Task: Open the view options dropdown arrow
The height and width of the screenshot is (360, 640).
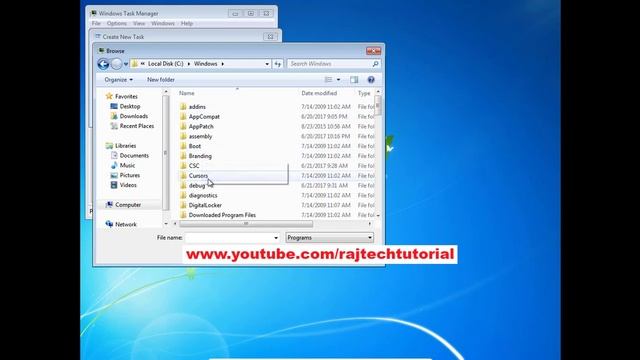Action: click(338, 80)
